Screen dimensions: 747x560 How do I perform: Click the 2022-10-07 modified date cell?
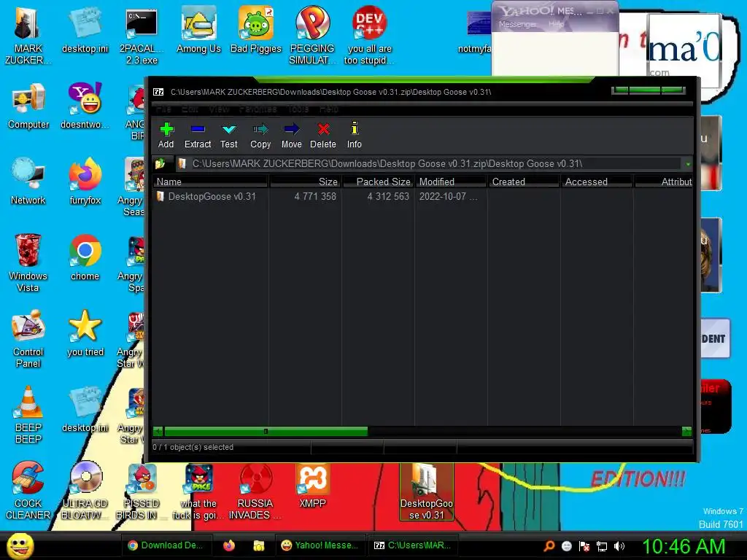coord(448,196)
